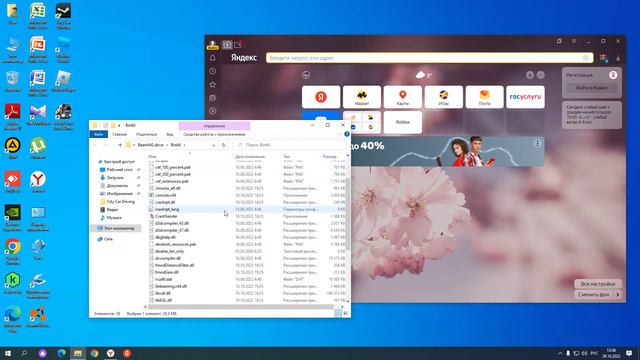Show hidden tray icons chevron
The width and height of the screenshot is (640, 360).
[560, 353]
